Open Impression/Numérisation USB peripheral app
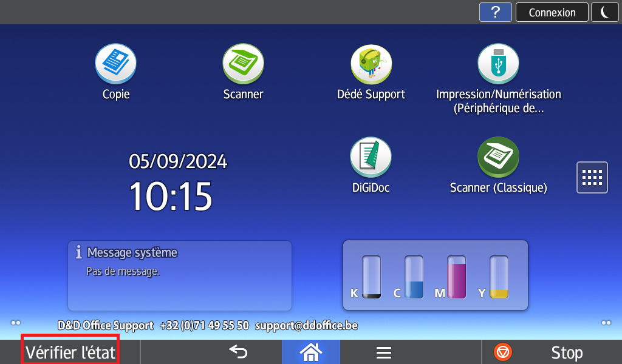 click(x=498, y=64)
